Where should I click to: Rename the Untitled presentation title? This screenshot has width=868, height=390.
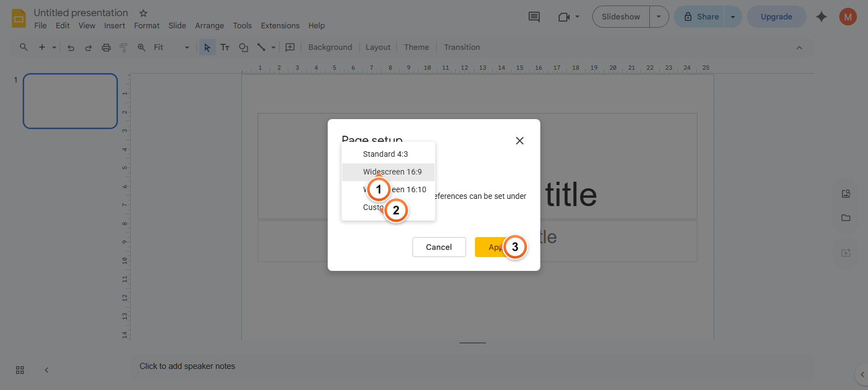(81, 13)
